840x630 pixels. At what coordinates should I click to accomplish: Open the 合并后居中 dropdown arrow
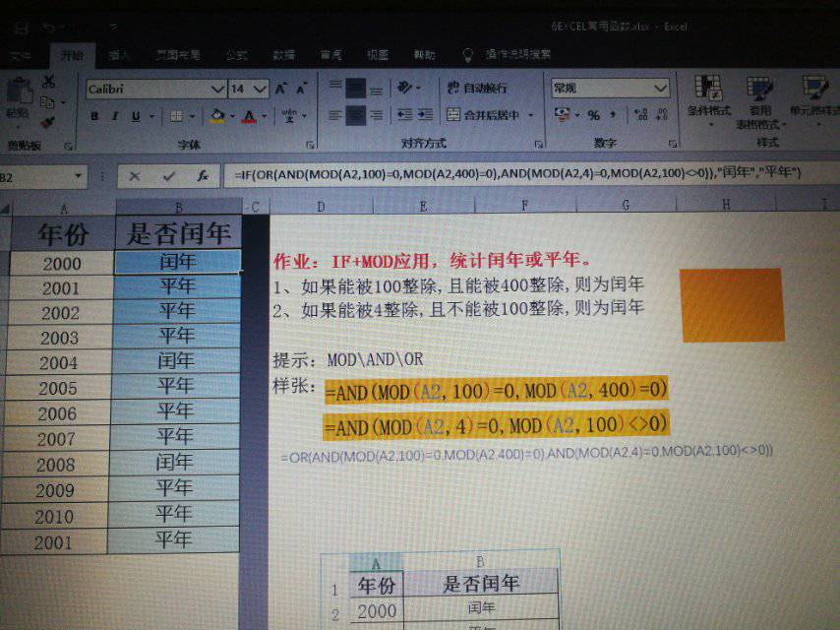531,115
